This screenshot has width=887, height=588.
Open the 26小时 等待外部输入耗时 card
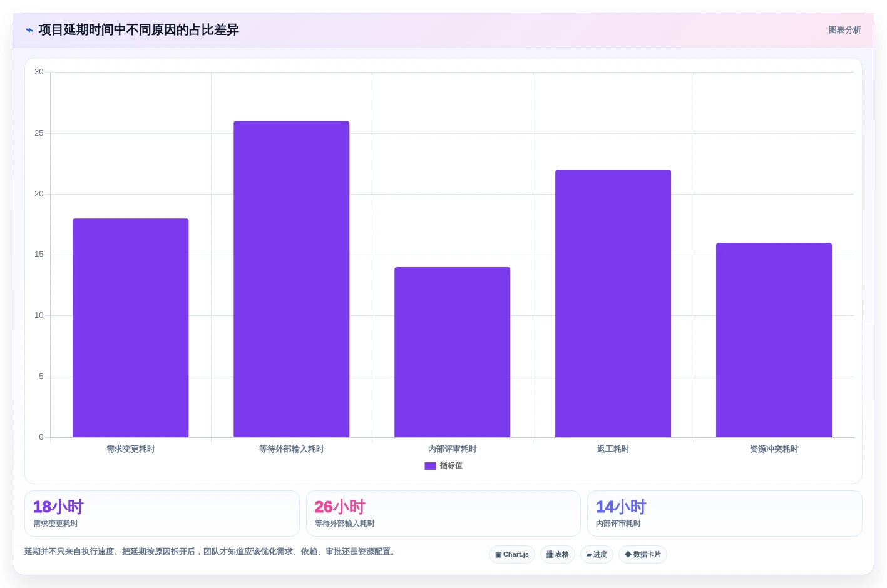(443, 514)
